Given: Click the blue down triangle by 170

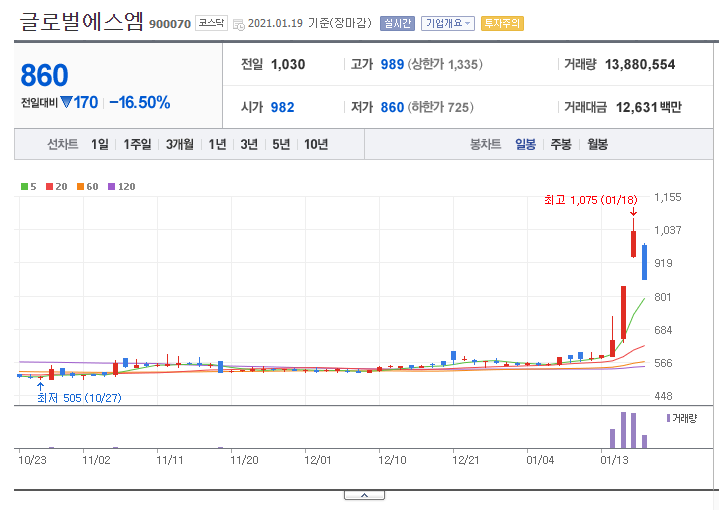Looking at the screenshot, I should tap(66, 102).
